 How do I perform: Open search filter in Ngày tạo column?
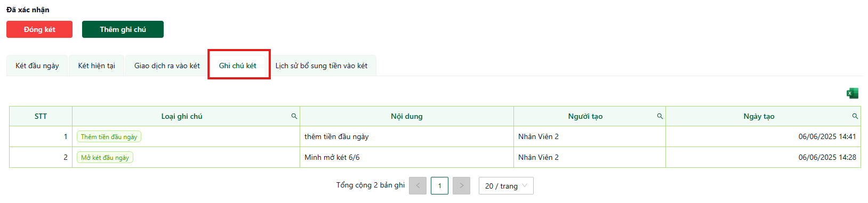[x=855, y=116]
